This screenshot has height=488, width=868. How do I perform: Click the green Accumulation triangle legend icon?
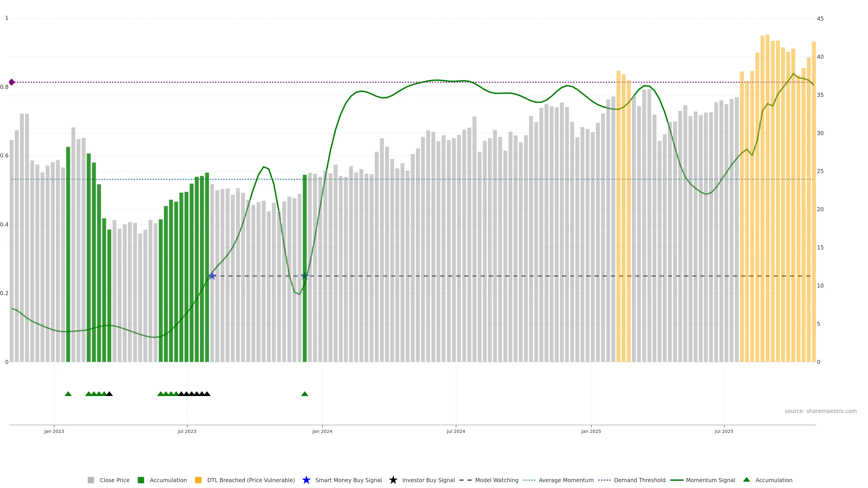point(747,480)
